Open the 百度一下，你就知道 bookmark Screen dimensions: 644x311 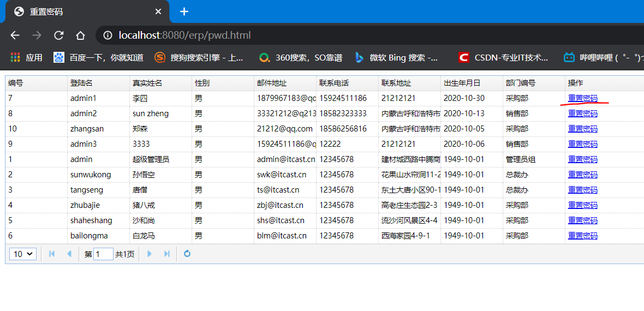(x=99, y=57)
